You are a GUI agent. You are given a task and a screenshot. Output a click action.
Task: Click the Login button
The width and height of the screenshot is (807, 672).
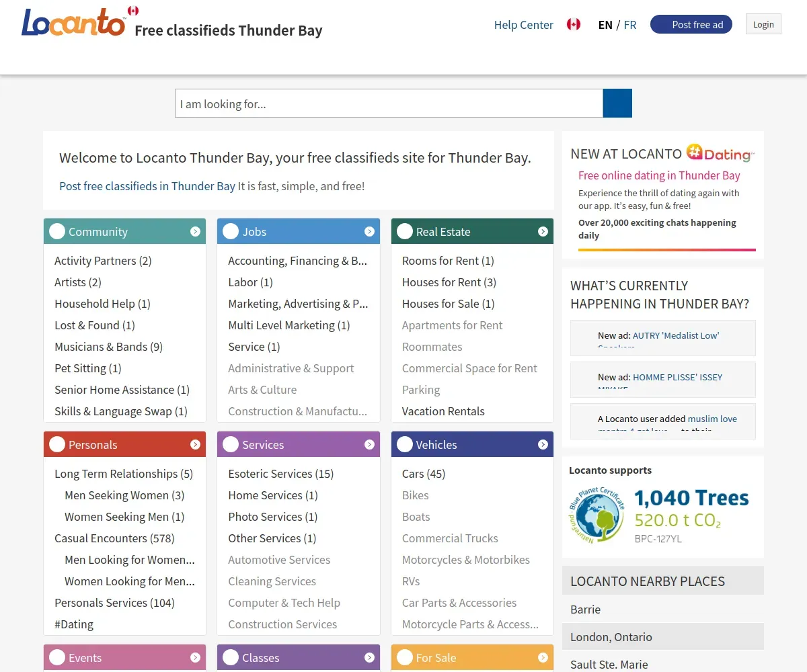click(763, 24)
